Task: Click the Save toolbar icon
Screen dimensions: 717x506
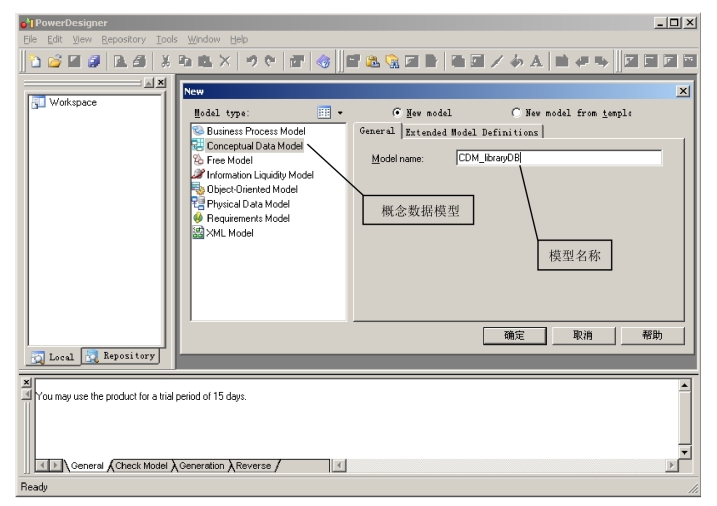Action: pyautogui.click(x=74, y=61)
